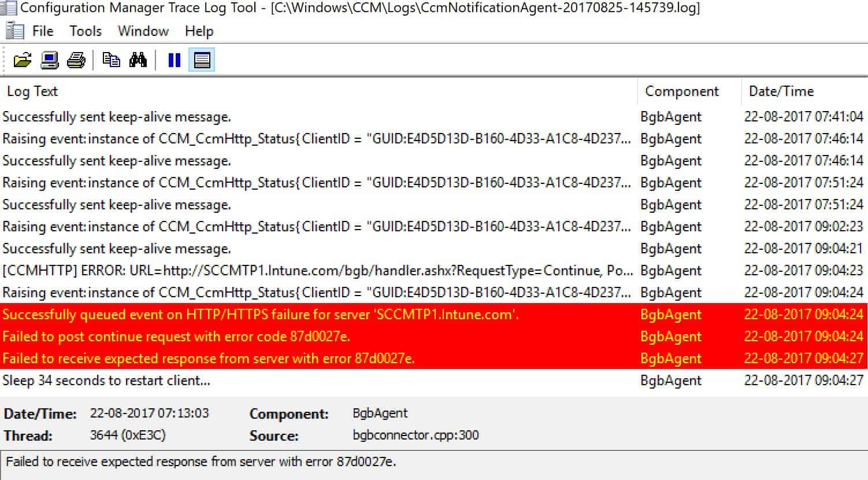Click the Log Text column header
868x480 pixels.
[318, 91]
